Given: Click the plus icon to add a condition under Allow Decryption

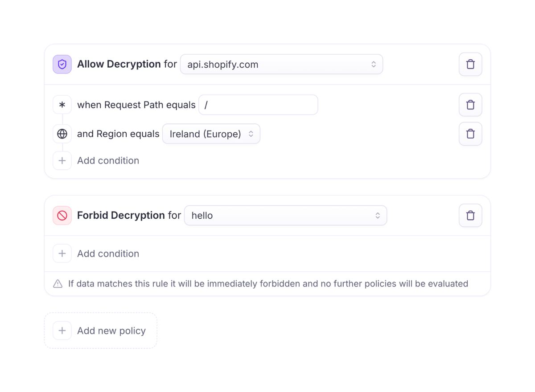Looking at the screenshot, I should pyautogui.click(x=62, y=160).
